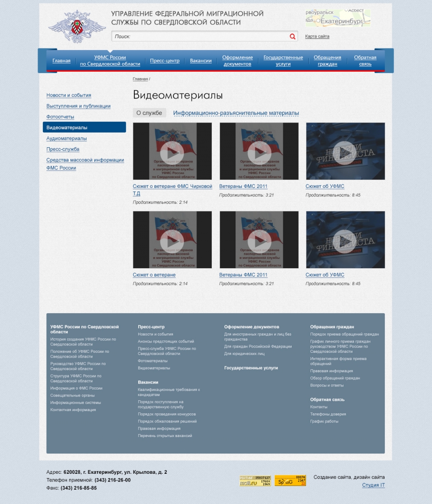Open footer link Совещательные органы

[72, 395]
